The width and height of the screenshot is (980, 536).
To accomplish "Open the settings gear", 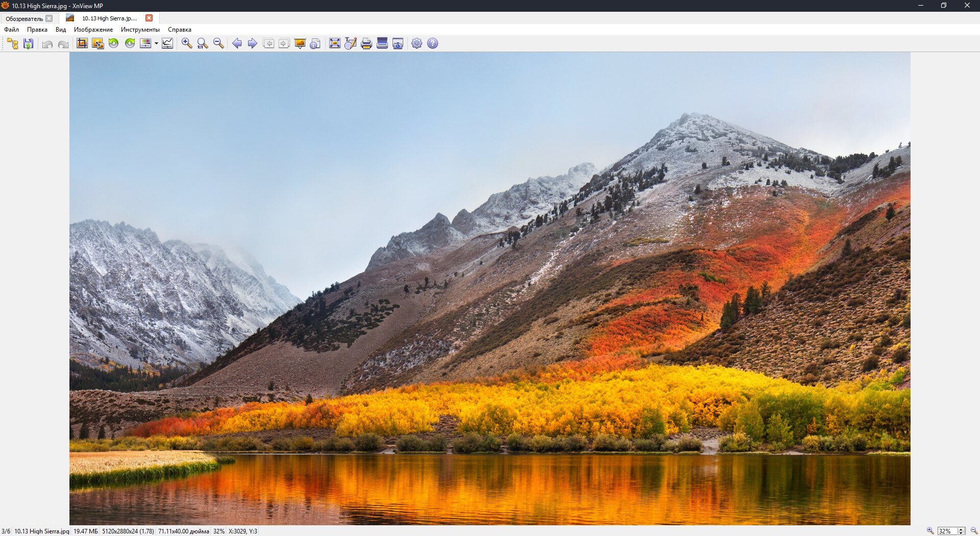I will 417,43.
